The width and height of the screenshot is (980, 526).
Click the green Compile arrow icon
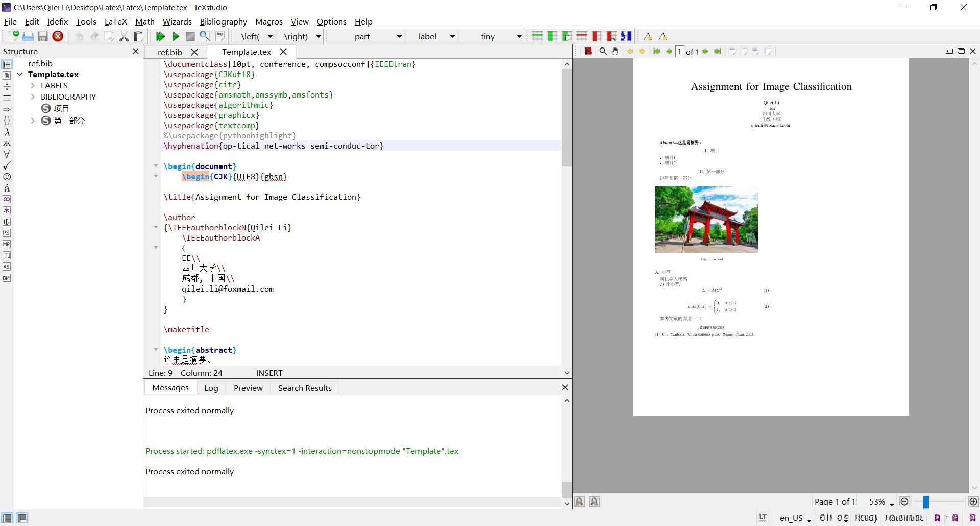(x=176, y=36)
